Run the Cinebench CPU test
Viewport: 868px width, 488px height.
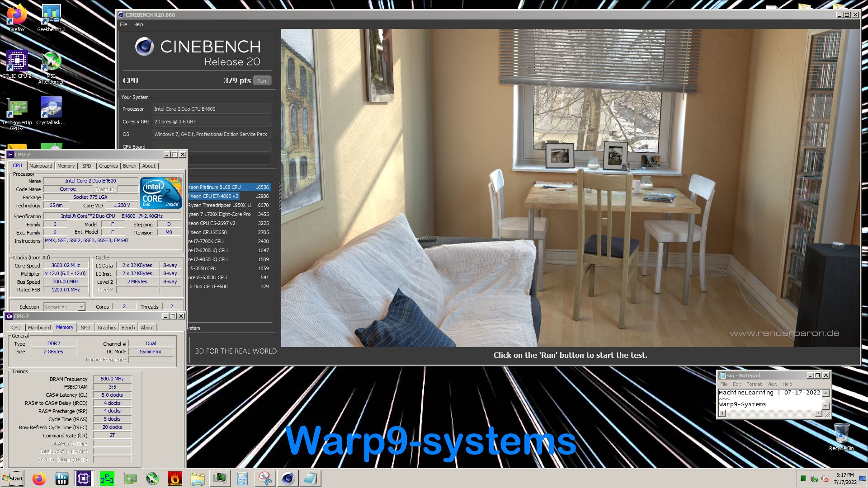pos(262,80)
